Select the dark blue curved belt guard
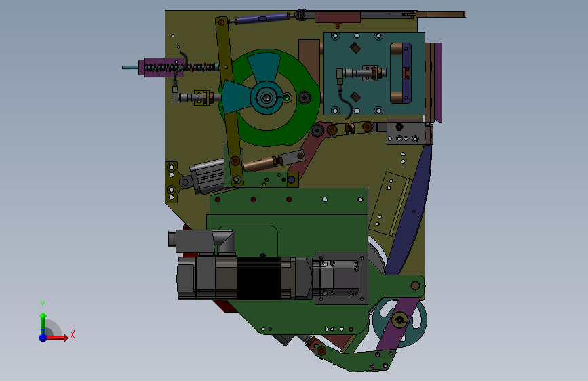This screenshot has width=588, height=381. (412, 214)
